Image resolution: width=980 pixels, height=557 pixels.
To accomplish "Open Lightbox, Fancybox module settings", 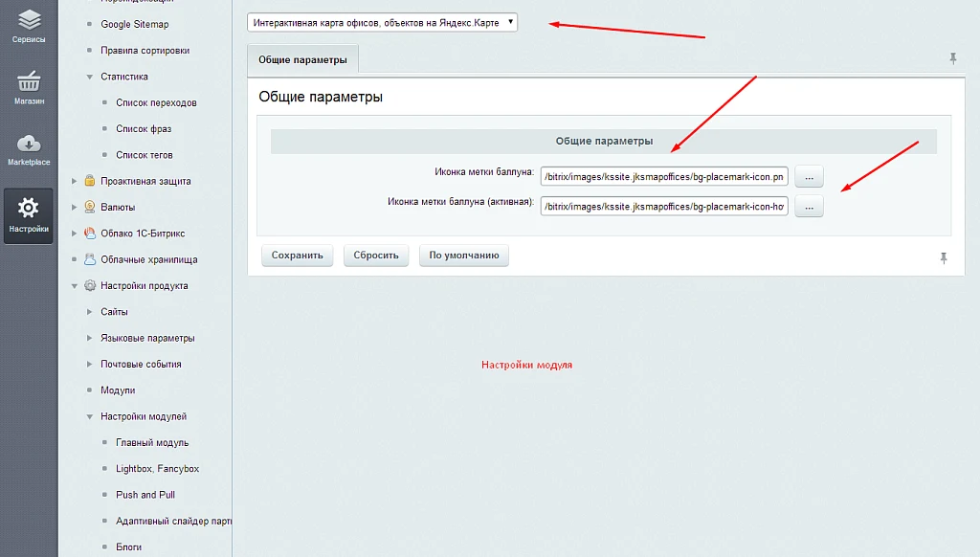I will pos(158,469).
